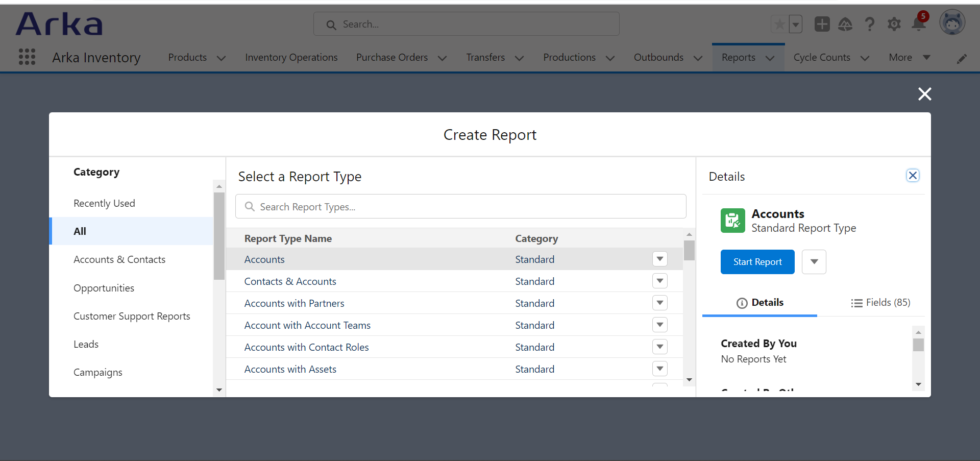This screenshot has height=461, width=980.
Task: Open row actions for Accounts with Contact Roles
Action: coord(660,347)
